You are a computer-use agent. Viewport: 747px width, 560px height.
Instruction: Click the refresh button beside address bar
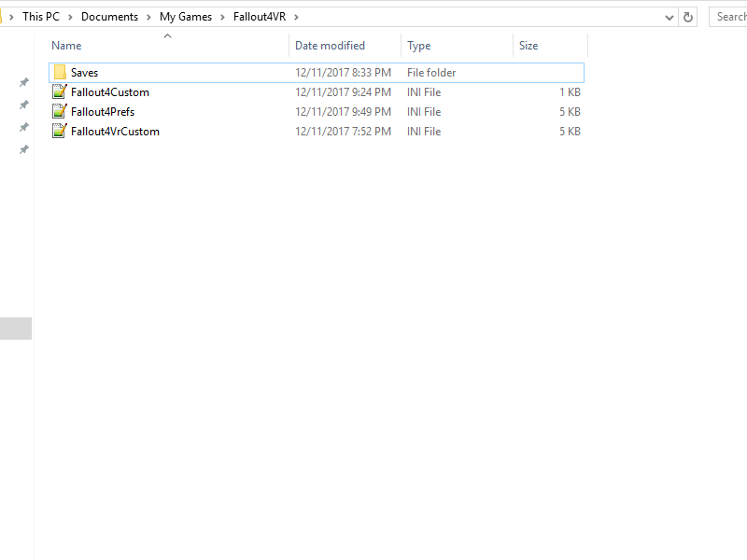pos(688,17)
